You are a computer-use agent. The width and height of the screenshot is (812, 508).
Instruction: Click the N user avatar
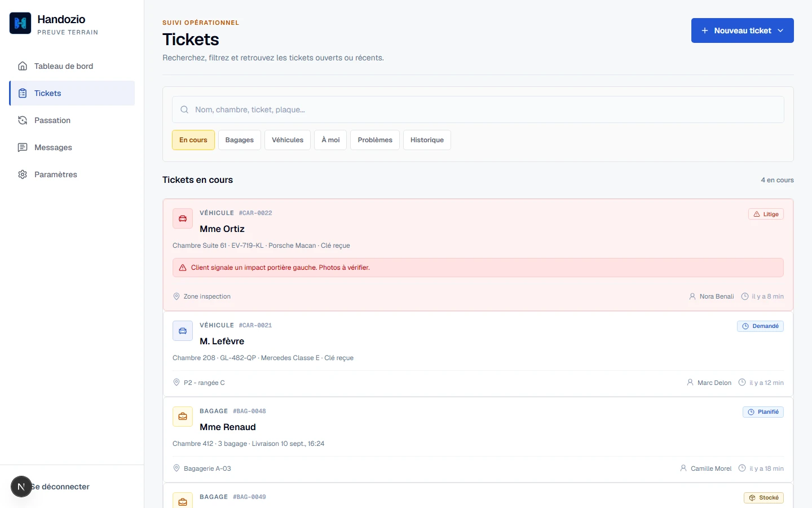(x=21, y=487)
